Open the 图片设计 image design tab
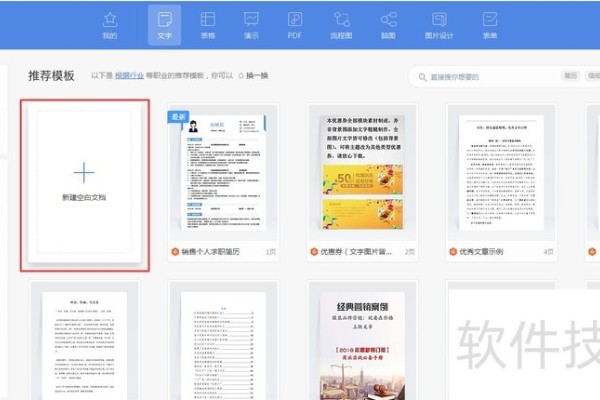 pyautogui.click(x=439, y=25)
